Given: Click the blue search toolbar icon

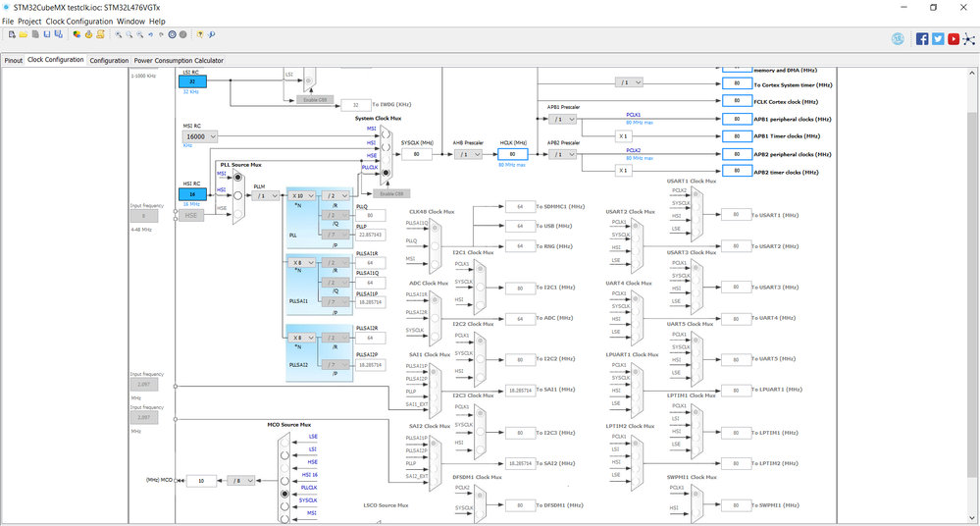Looking at the screenshot, I should pyautogui.click(x=211, y=35).
